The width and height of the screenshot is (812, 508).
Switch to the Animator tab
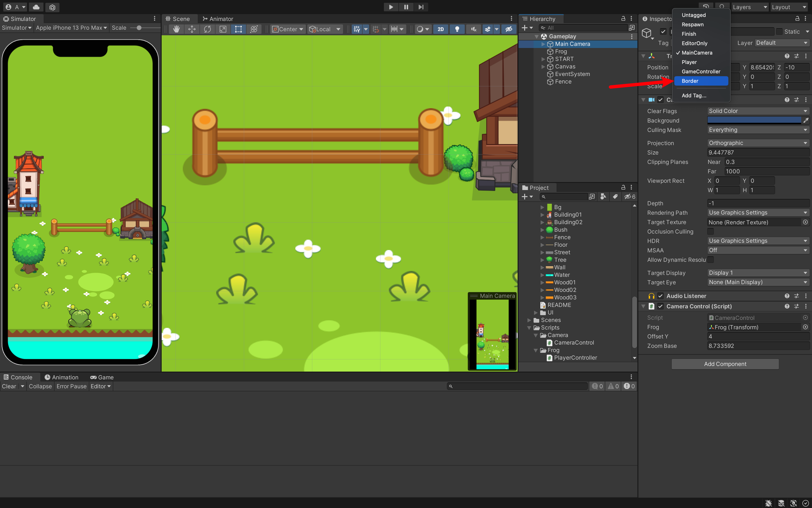coord(218,19)
